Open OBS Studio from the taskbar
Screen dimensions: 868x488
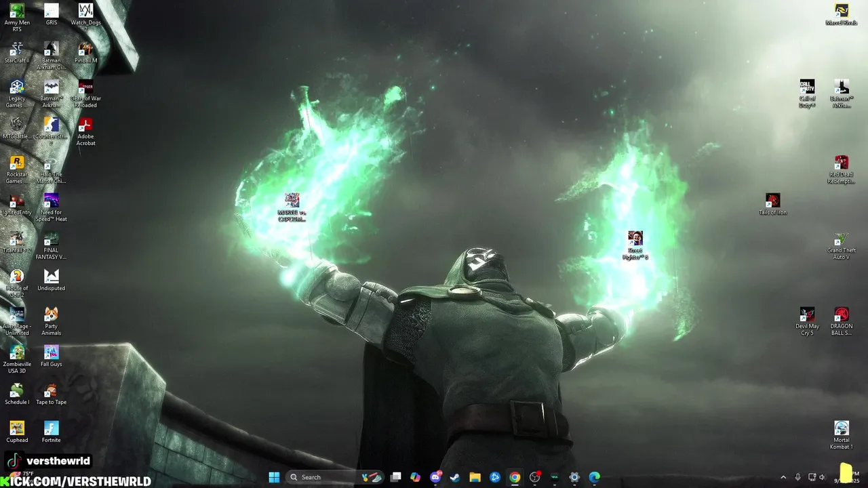tap(534, 477)
